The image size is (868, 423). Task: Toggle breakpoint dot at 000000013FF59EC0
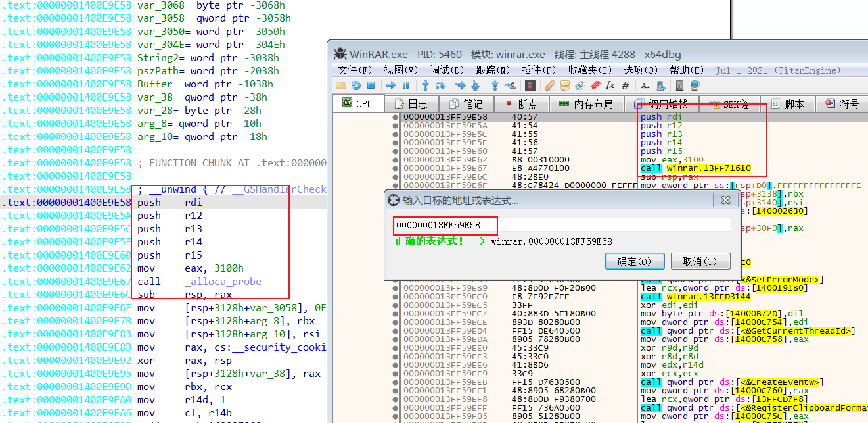396,297
